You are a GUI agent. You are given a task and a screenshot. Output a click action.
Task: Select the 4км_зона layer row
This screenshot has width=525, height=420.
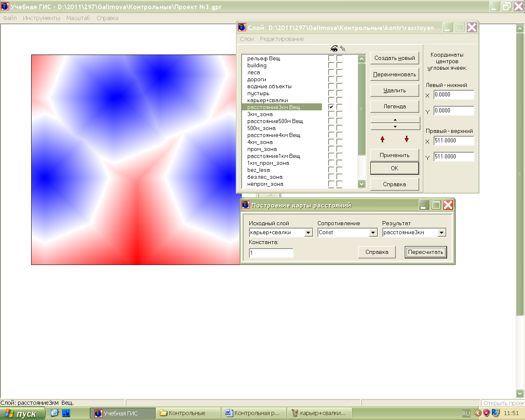coord(282,142)
